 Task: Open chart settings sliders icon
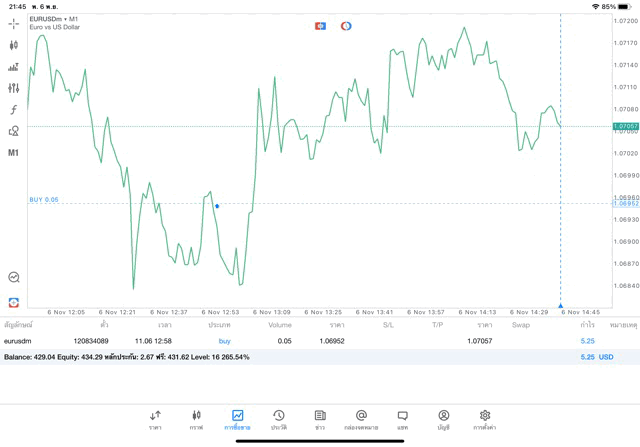click(x=13, y=88)
